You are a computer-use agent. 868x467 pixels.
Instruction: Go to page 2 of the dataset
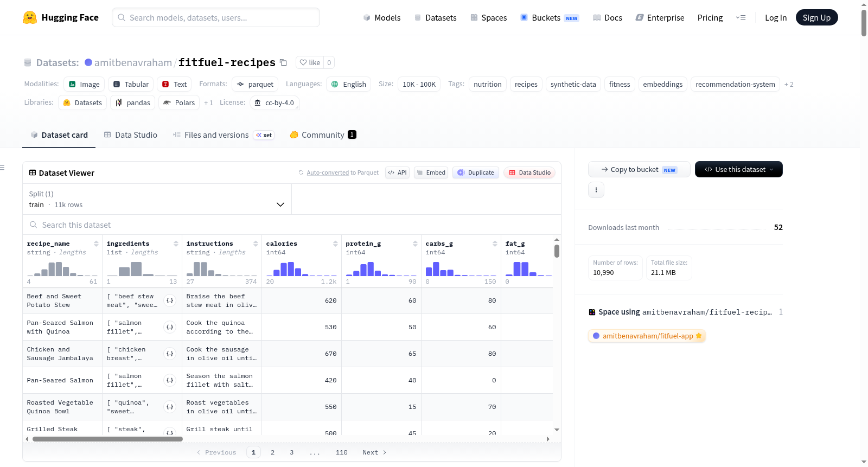click(272, 452)
